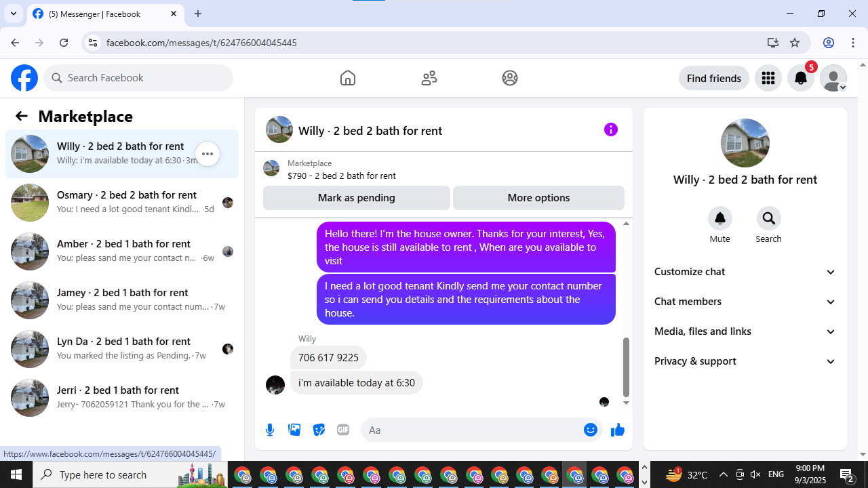The height and width of the screenshot is (488, 868).
Task: Attach a file with the photo icon
Action: [x=294, y=430]
